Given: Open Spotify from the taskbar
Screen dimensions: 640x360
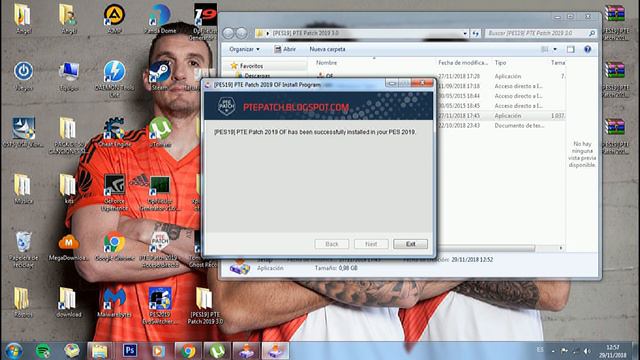Looking at the screenshot, I should pos(43,351).
